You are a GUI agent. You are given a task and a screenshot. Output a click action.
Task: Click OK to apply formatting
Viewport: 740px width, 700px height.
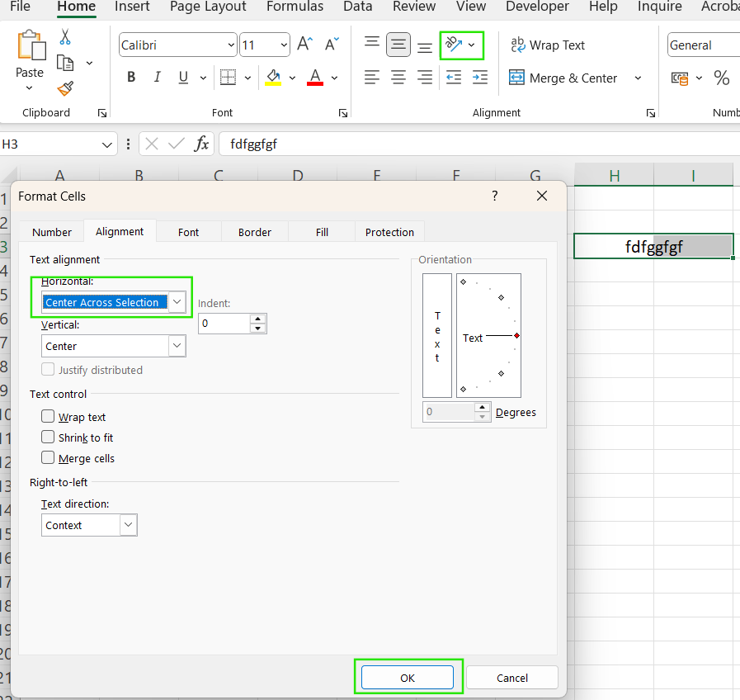tap(408, 678)
